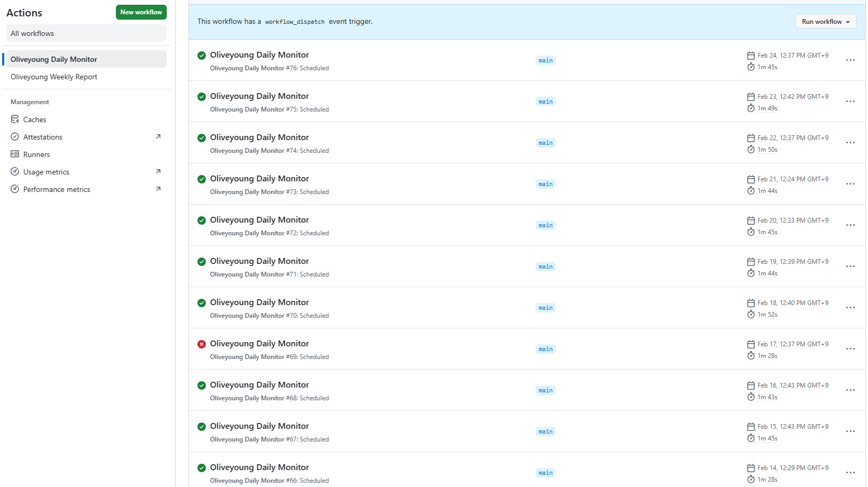868x487 pixels.
Task: Click the failed status icon for run #69
Action: tap(202, 344)
